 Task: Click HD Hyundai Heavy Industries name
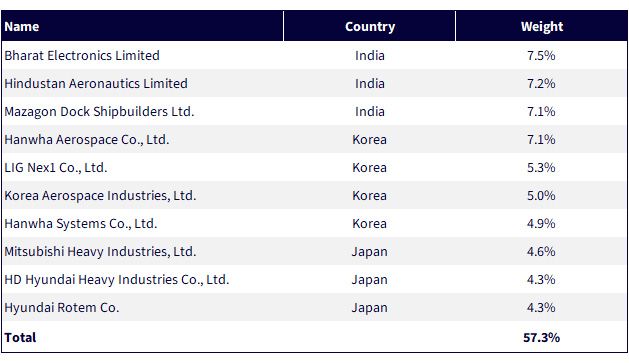tap(117, 280)
